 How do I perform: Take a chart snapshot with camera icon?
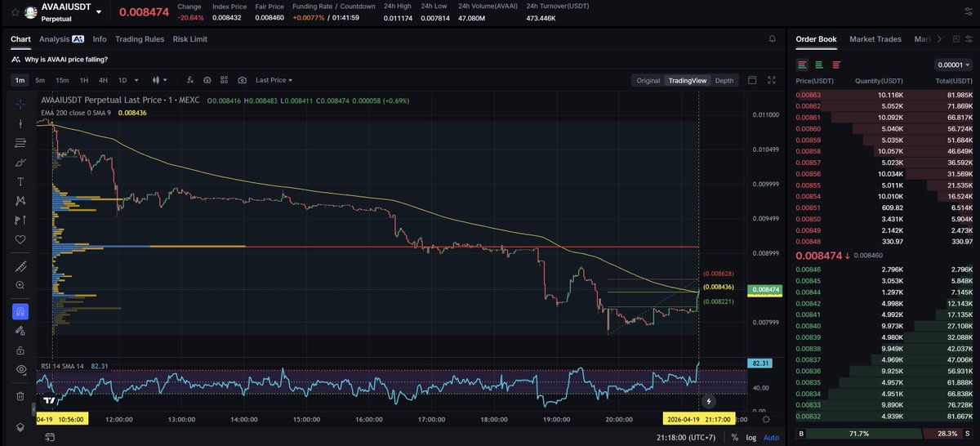242,80
